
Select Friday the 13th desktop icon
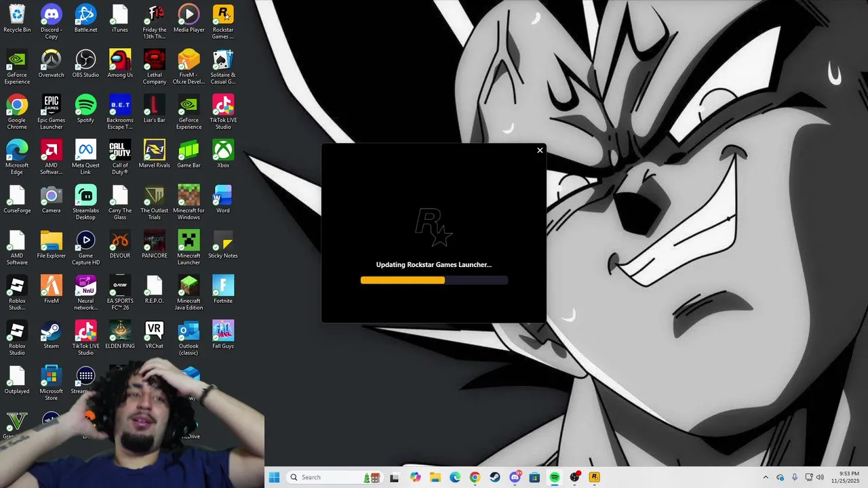(155, 22)
